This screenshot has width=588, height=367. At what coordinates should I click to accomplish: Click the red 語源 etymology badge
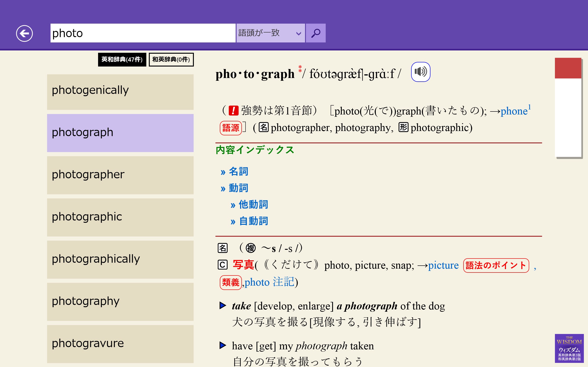click(x=230, y=128)
